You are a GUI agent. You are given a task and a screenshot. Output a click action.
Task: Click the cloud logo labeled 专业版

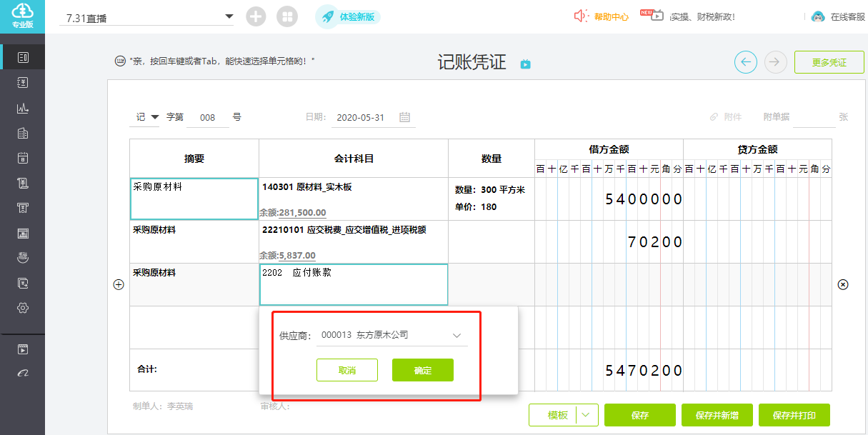(x=22, y=16)
